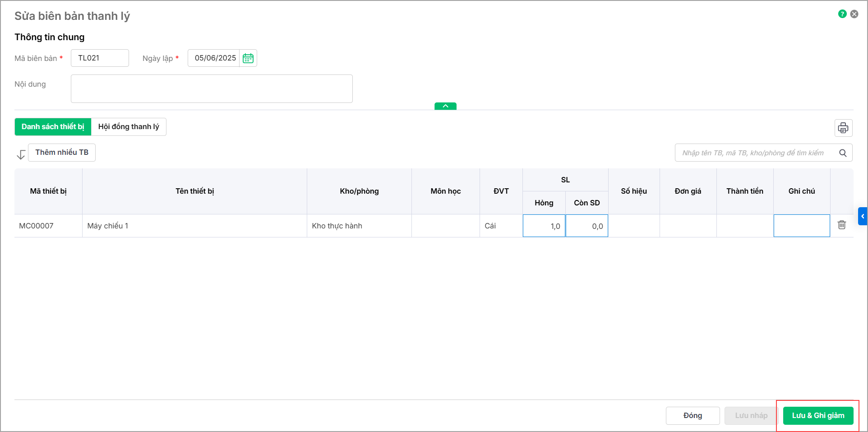Switch to Hội đồng thanh lý tab
The image size is (868, 432).
pos(129,127)
